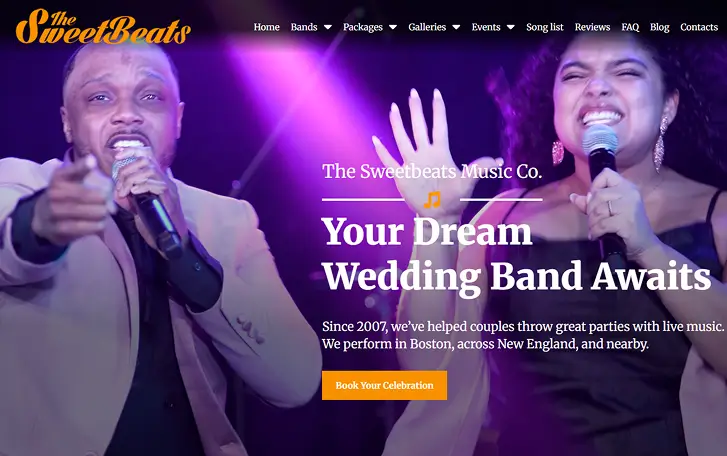This screenshot has width=727, height=456.
Task: Open the FAQ link
Action: click(630, 27)
